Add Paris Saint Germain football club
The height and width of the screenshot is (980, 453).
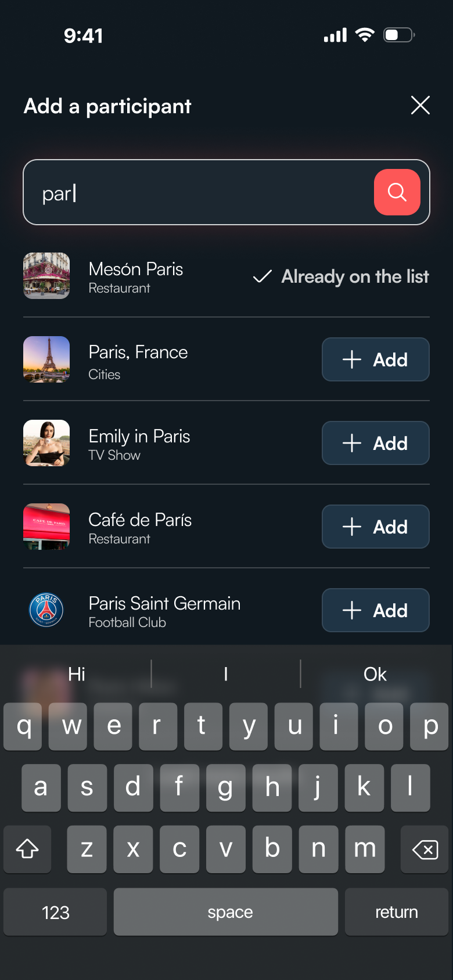pos(376,610)
